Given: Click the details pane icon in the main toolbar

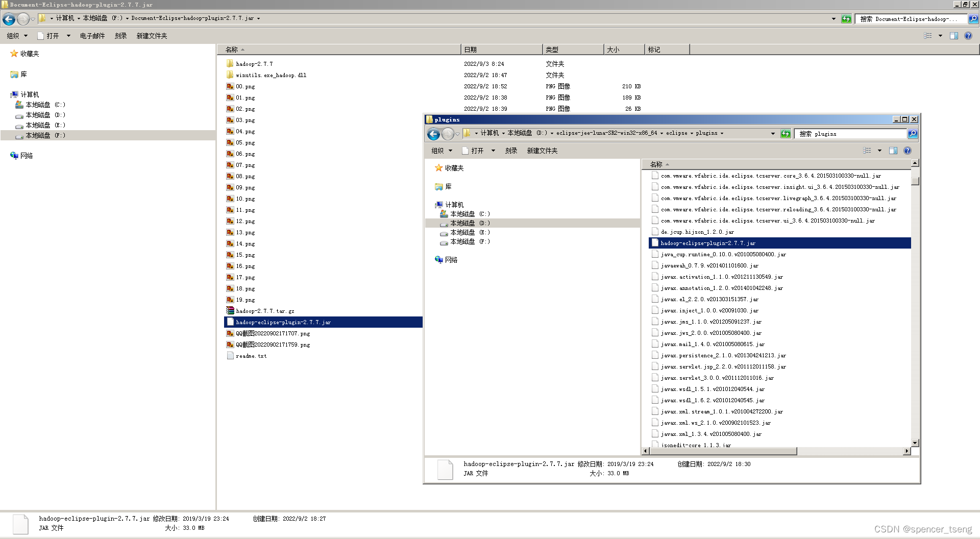Looking at the screenshot, I should [x=954, y=36].
